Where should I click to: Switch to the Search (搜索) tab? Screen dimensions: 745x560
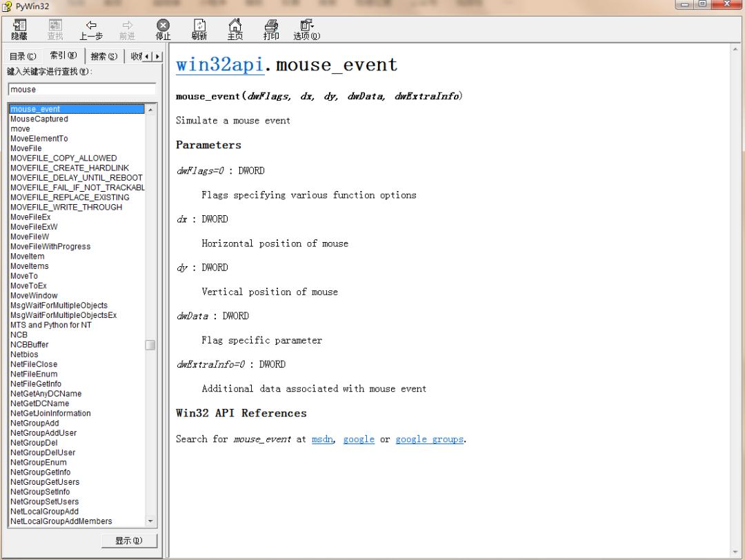click(103, 57)
